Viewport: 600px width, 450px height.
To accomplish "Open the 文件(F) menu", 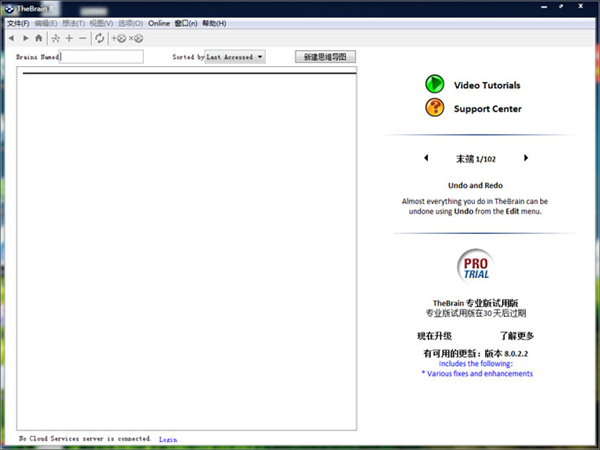I will (x=18, y=22).
